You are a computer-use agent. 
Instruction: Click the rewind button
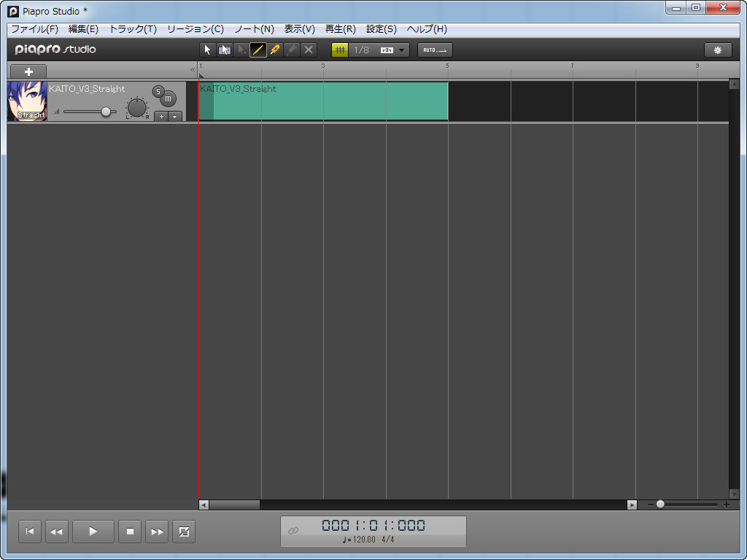click(x=56, y=532)
